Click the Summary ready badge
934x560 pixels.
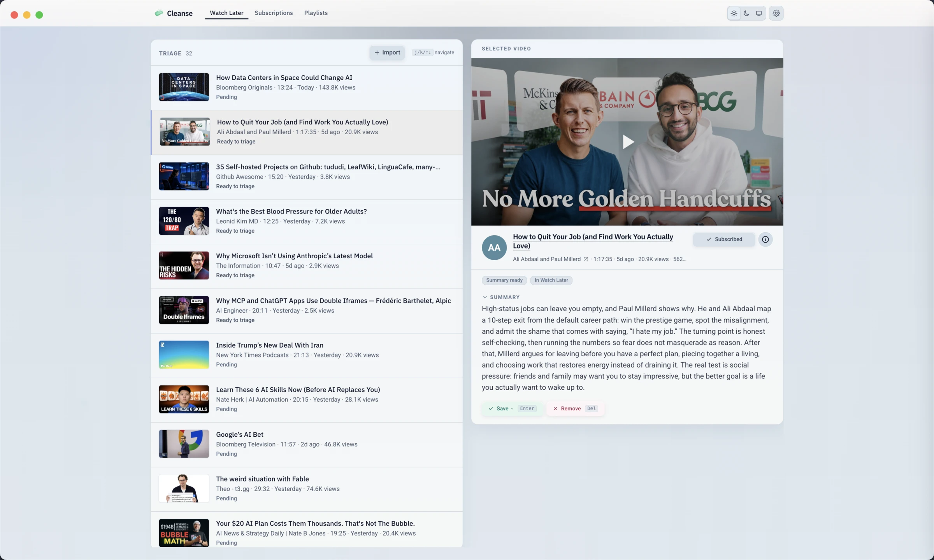pyautogui.click(x=504, y=280)
